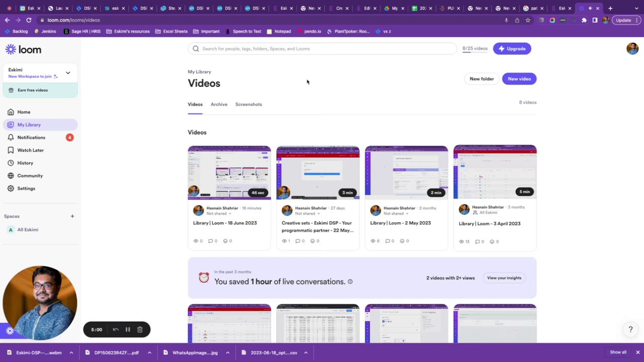Expand options for DP150623R4ZF pdf download

(149, 353)
